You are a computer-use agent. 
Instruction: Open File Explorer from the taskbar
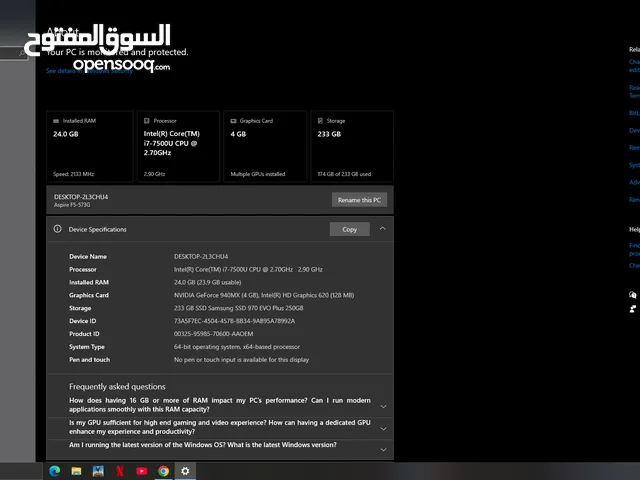coord(76,471)
